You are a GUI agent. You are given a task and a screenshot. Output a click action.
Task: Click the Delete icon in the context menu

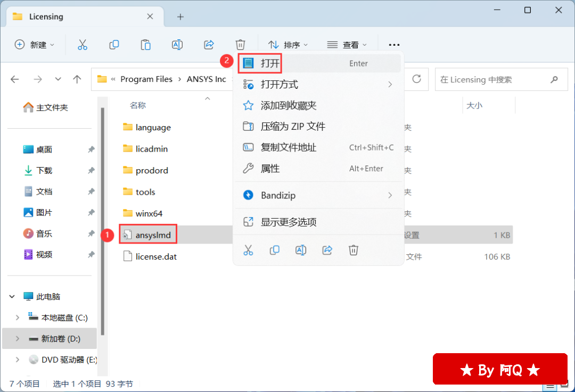(x=354, y=250)
